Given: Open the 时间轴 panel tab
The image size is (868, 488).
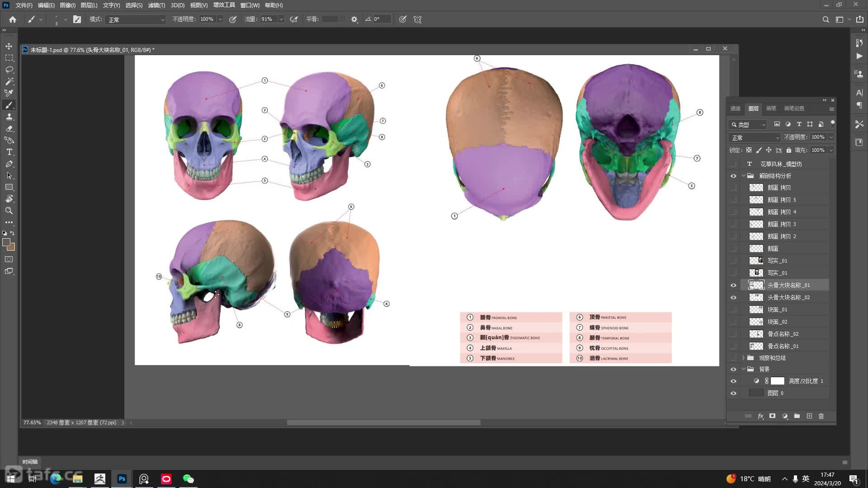Looking at the screenshot, I should pyautogui.click(x=30, y=462).
